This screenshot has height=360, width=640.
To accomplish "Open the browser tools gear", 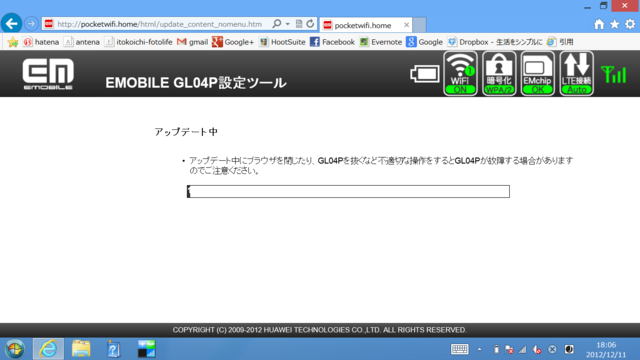I will coord(630,24).
